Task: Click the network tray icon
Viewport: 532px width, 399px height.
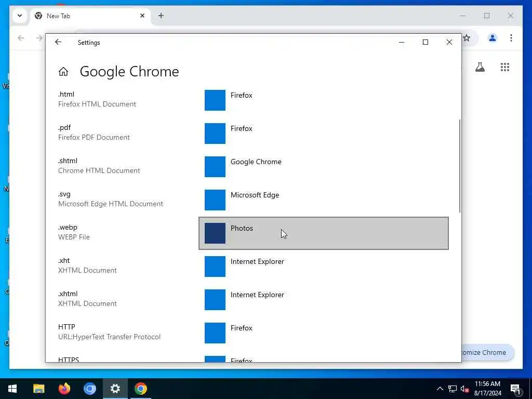Action: (x=453, y=389)
